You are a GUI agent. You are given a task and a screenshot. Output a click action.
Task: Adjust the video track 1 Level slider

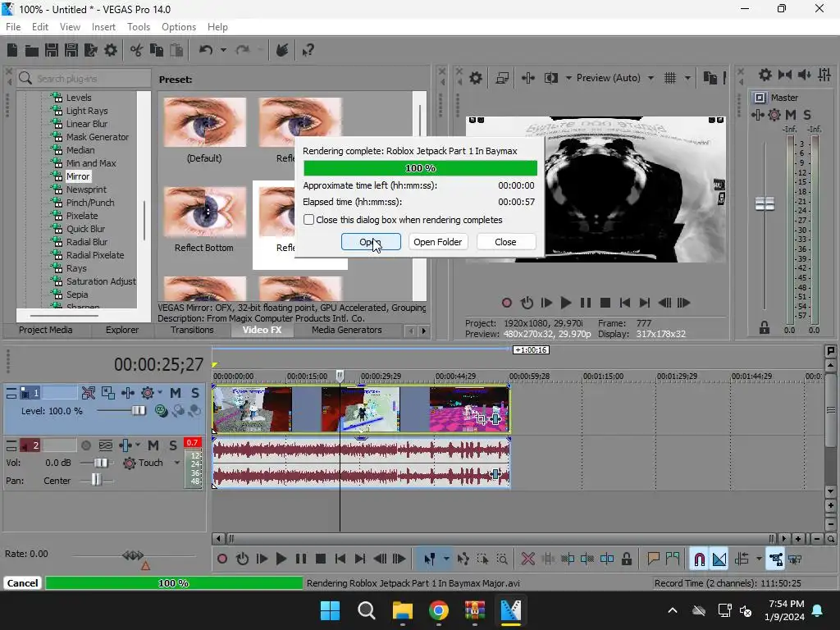[138, 411]
